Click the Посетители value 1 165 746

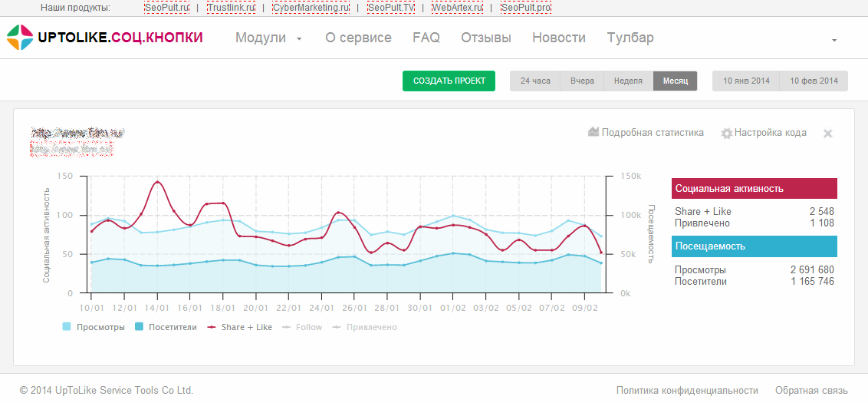(x=812, y=282)
